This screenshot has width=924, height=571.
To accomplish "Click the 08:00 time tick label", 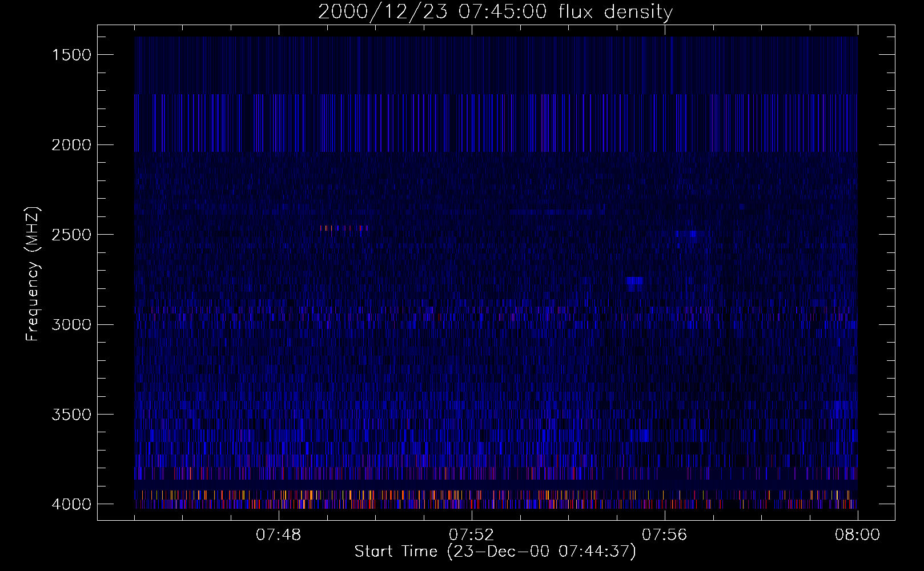I will [x=858, y=535].
